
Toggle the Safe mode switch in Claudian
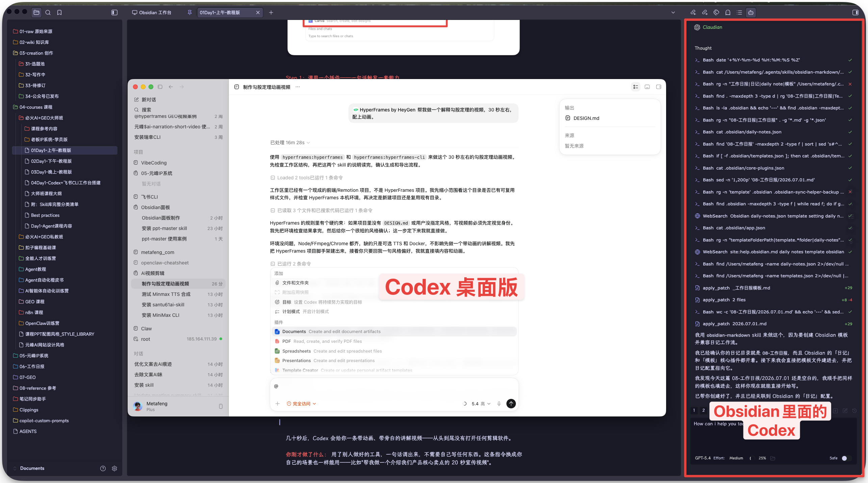tap(846, 458)
